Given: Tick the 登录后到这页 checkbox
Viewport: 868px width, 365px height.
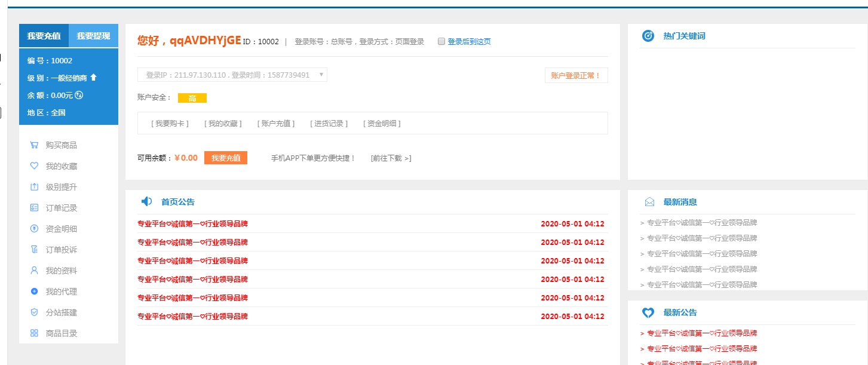Looking at the screenshot, I should point(441,42).
